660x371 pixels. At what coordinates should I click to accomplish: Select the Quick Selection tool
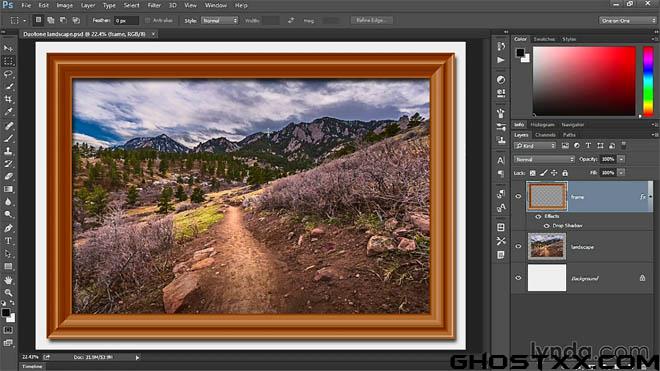click(8, 87)
